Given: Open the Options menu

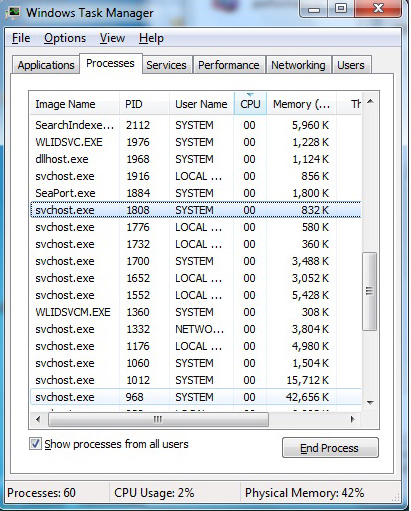Looking at the screenshot, I should tap(65, 38).
